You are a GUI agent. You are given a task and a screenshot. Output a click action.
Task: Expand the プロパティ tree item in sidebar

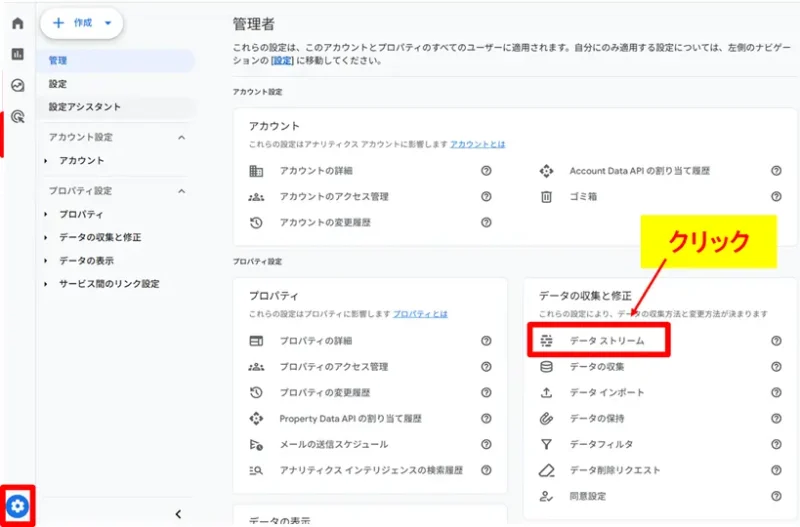46,214
